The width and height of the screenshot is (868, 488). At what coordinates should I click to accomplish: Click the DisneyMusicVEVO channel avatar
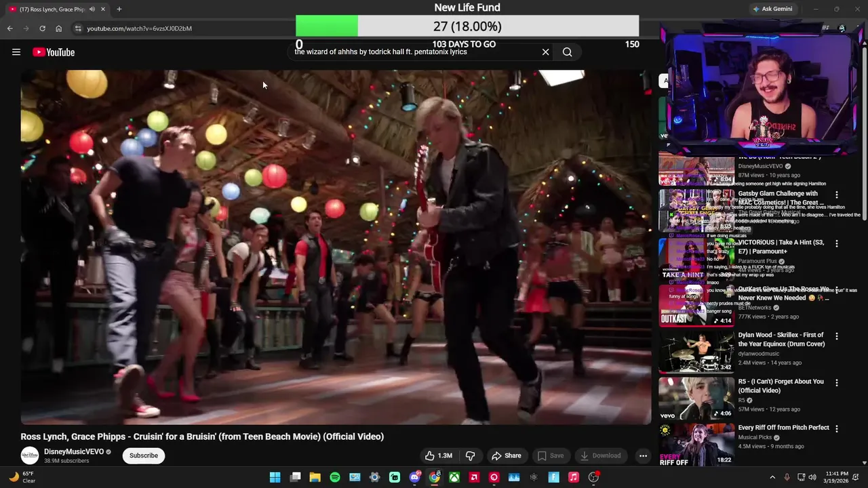(x=30, y=455)
